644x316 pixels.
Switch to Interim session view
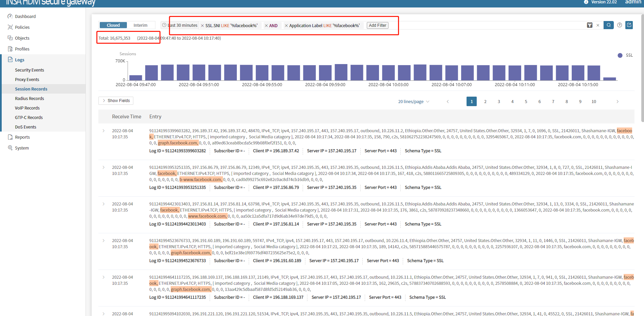click(x=140, y=25)
